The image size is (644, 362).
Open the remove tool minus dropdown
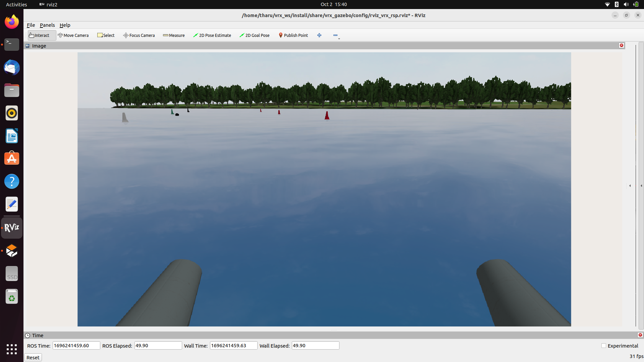[336, 36]
